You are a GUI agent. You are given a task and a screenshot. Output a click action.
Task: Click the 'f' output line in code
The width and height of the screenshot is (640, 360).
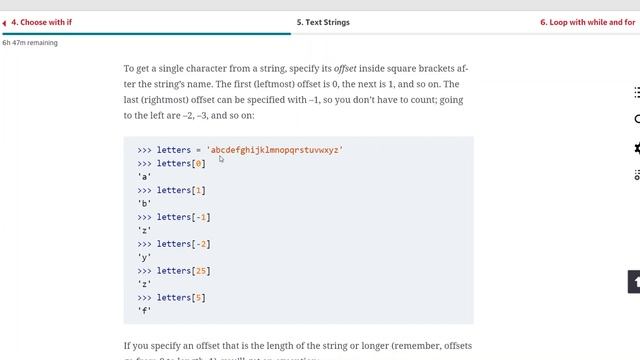[x=144, y=311]
